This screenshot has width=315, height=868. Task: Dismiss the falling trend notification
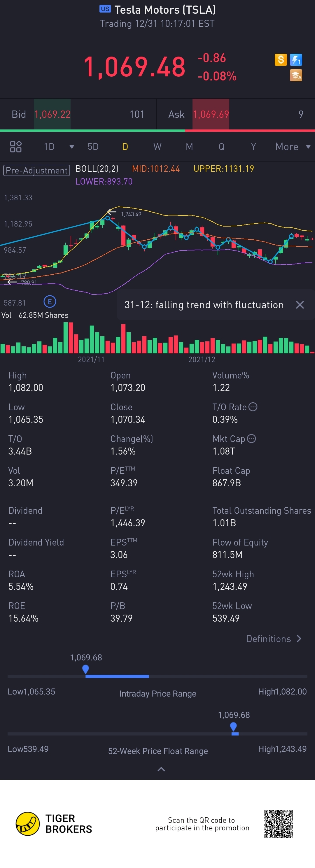pos(300,305)
